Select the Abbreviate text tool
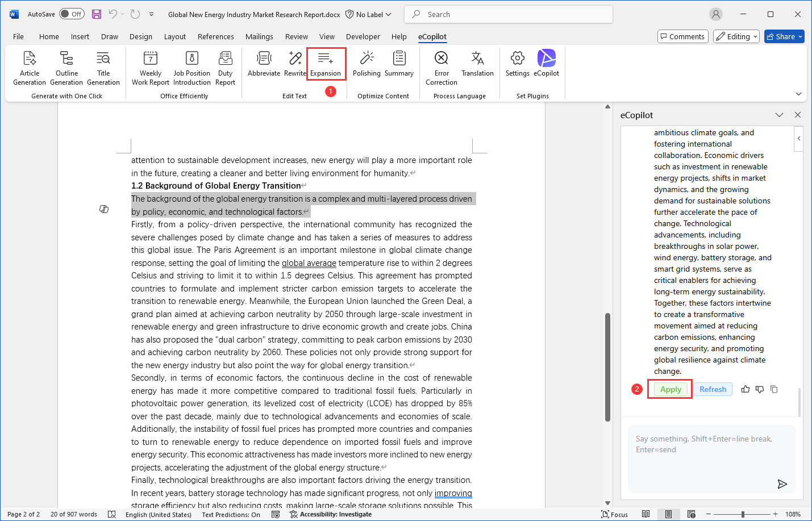This screenshot has width=812, height=521. coord(264,59)
